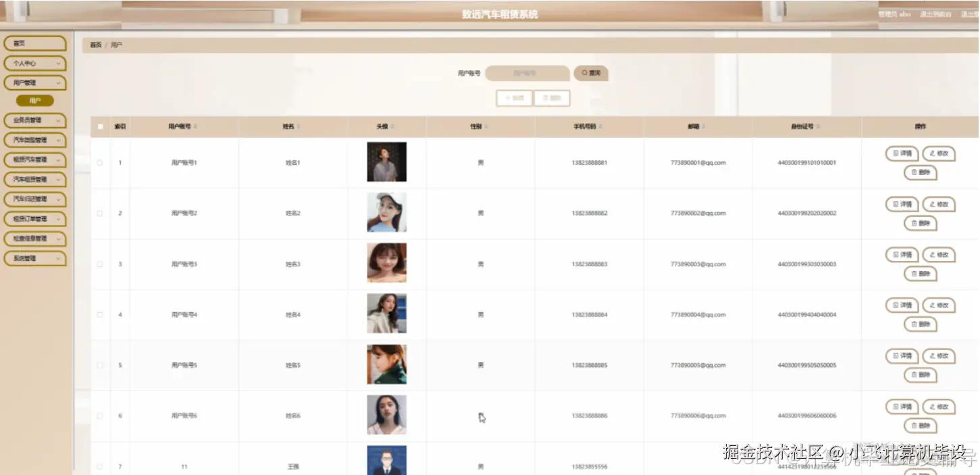Check the box for row 7 王强

[100, 467]
